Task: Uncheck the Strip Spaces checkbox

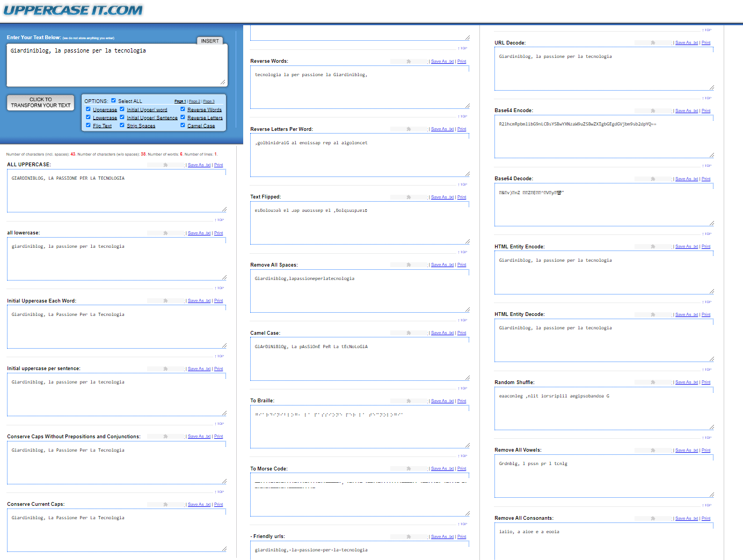Action: 122,125
